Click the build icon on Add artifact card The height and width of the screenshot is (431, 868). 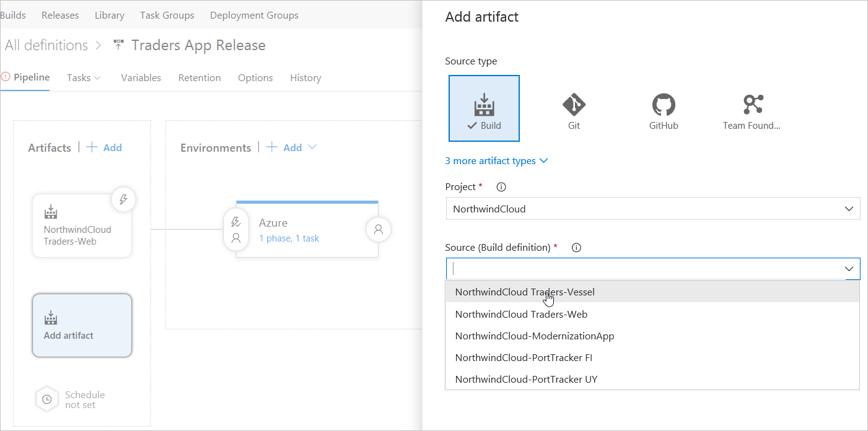point(51,318)
